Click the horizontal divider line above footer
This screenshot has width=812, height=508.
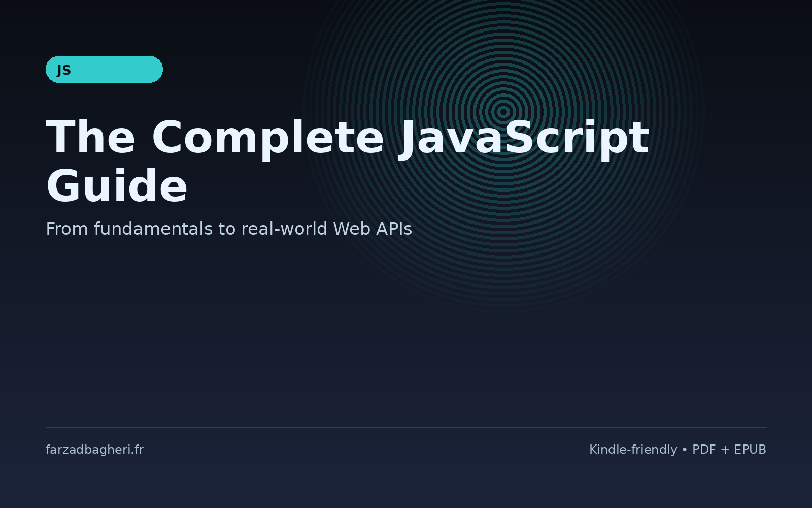(x=406, y=427)
